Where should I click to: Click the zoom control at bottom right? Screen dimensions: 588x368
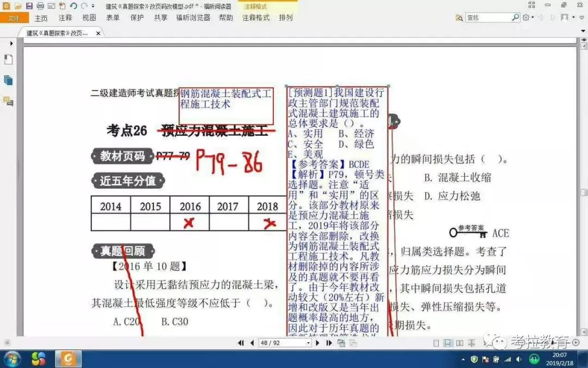pyautogui.click(x=575, y=342)
